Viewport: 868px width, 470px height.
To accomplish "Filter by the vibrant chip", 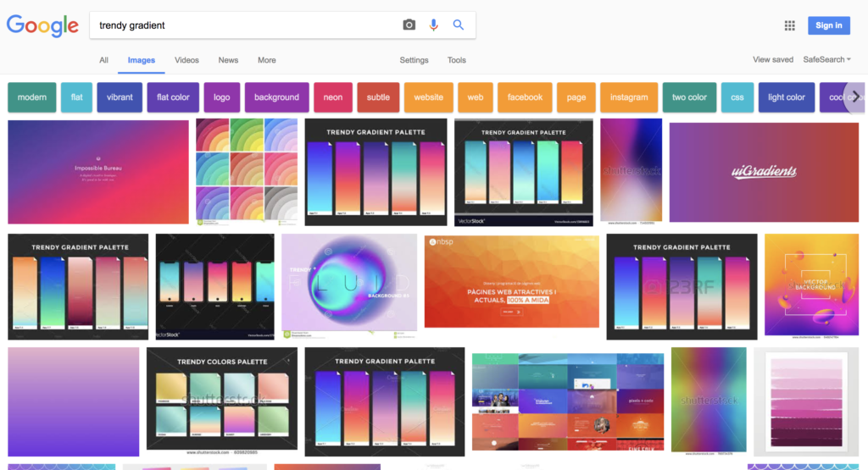I will click(x=120, y=97).
